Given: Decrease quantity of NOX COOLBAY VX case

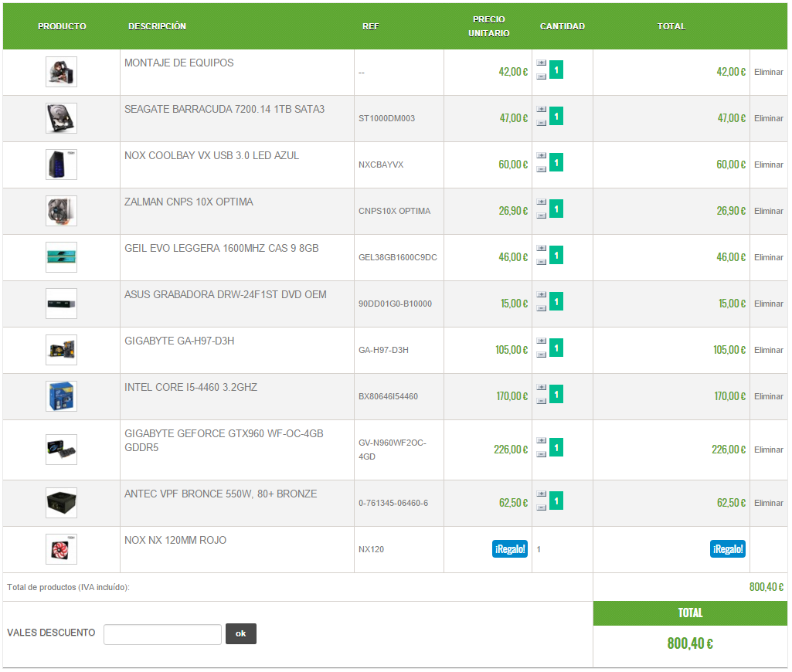Looking at the screenshot, I should tap(542, 170).
